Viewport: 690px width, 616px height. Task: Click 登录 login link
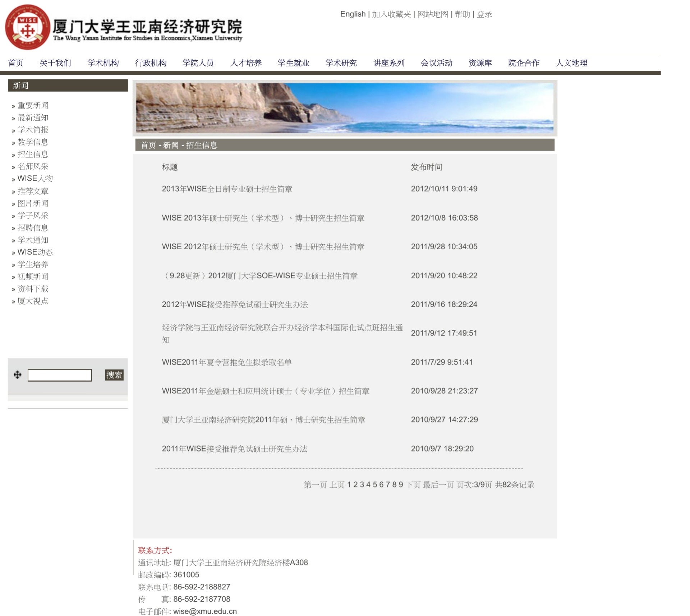pos(484,14)
